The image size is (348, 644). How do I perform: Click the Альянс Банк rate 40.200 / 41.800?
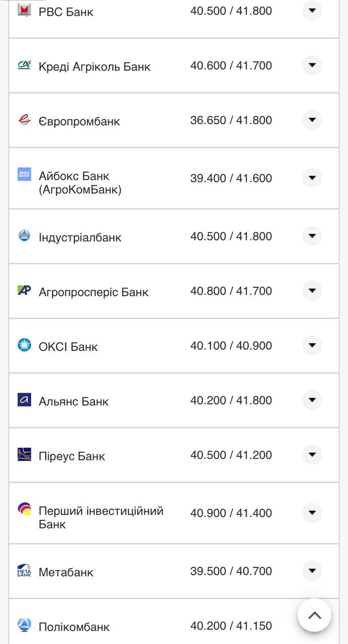[x=231, y=400]
